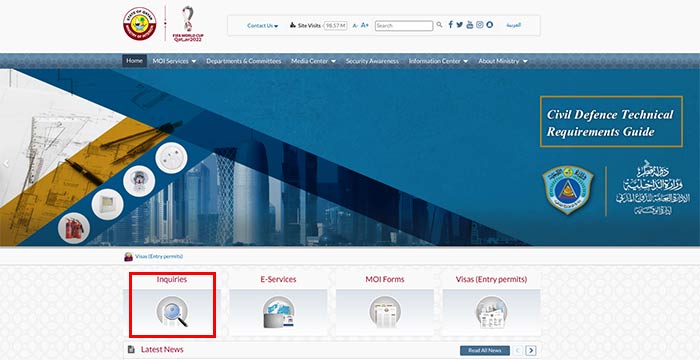Click the Visas card papers icon
This screenshot has height=360, width=700.
tap(491, 312)
